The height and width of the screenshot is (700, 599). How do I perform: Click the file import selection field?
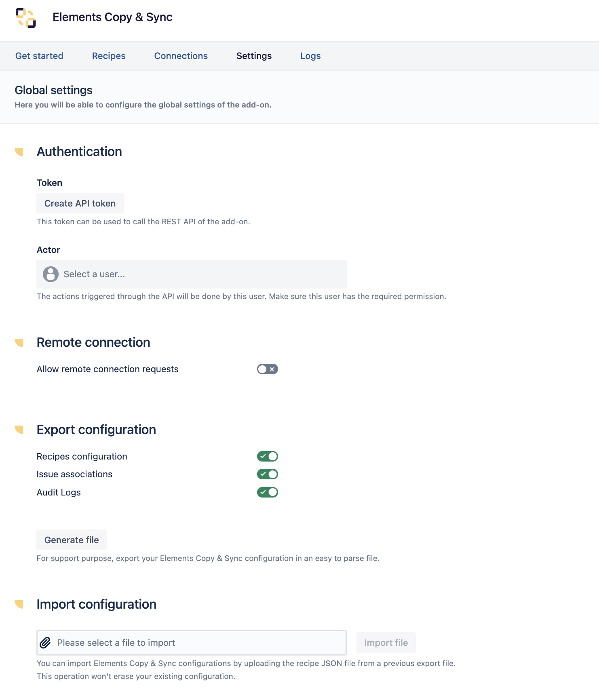(x=192, y=643)
